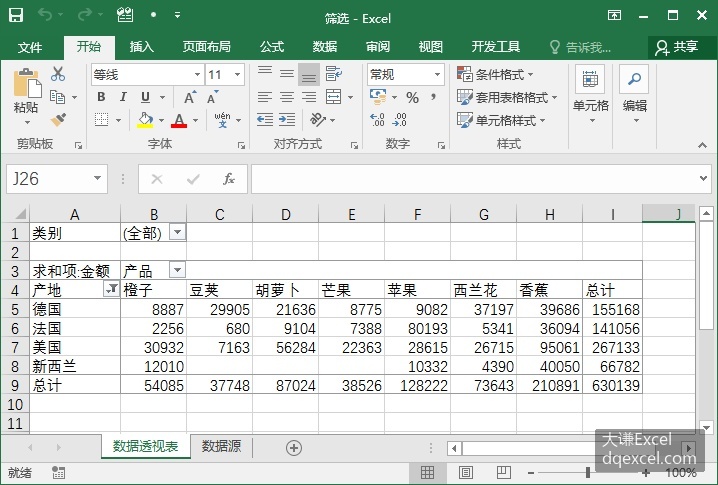Open the wén phonetic guide tool

pos(223,120)
